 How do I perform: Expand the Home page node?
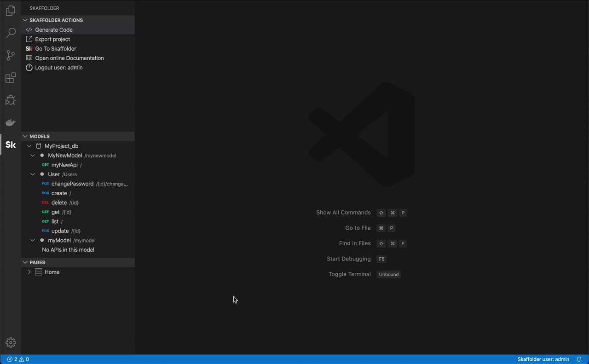click(29, 272)
